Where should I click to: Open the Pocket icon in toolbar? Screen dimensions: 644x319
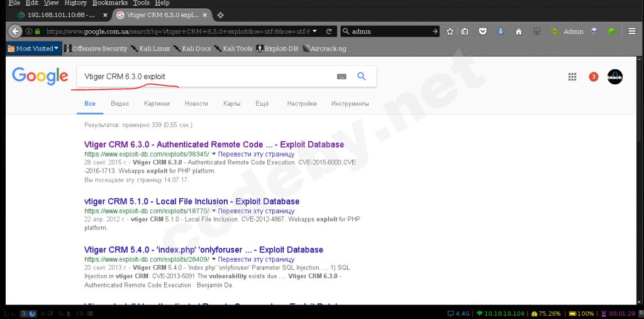click(x=484, y=31)
